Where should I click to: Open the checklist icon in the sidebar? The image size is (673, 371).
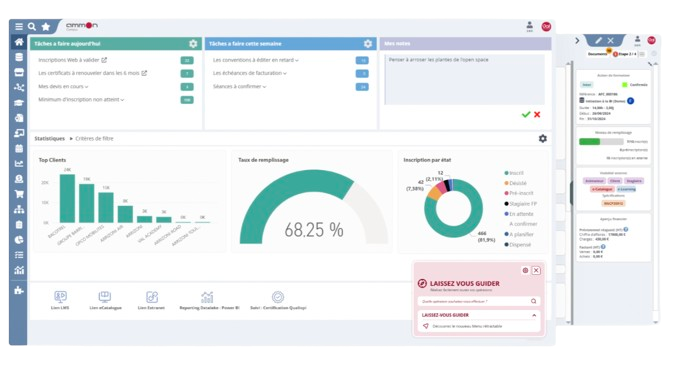(19, 255)
